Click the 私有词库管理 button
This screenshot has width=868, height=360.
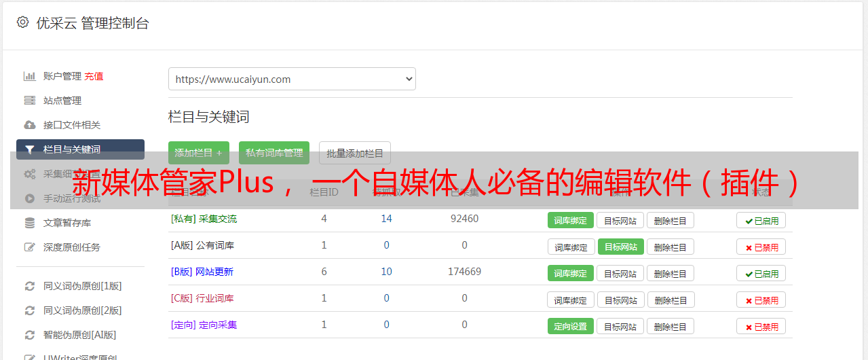[x=274, y=153]
